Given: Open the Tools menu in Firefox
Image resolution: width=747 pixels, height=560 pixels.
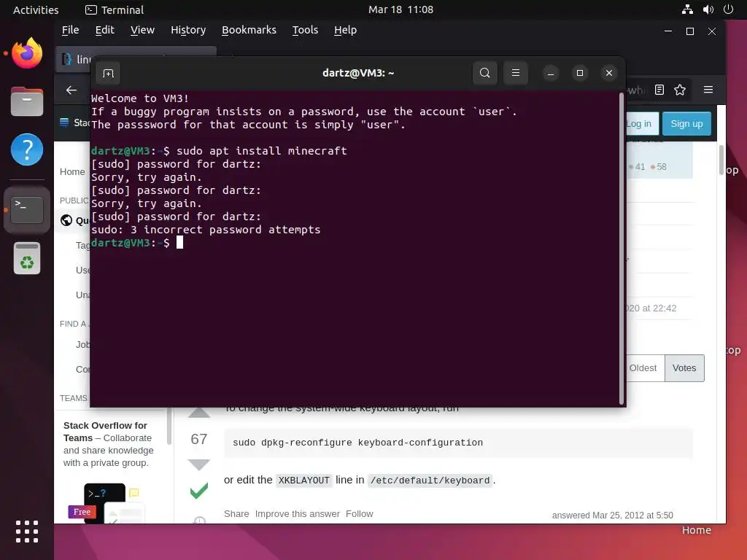Looking at the screenshot, I should point(305,30).
